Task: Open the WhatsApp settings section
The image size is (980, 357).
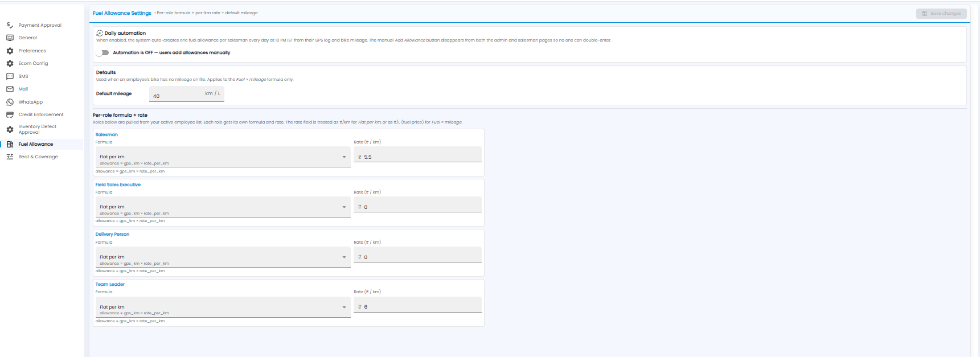Action: pyautogui.click(x=31, y=102)
